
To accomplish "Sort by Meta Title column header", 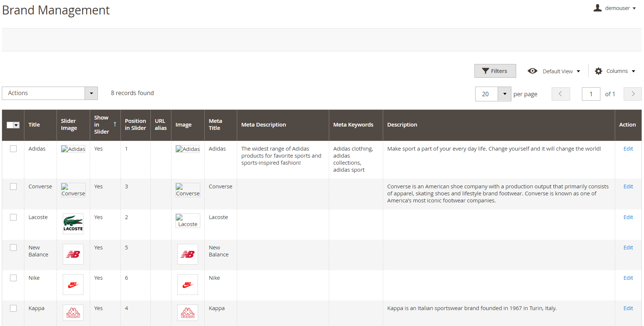I will tap(221, 125).
